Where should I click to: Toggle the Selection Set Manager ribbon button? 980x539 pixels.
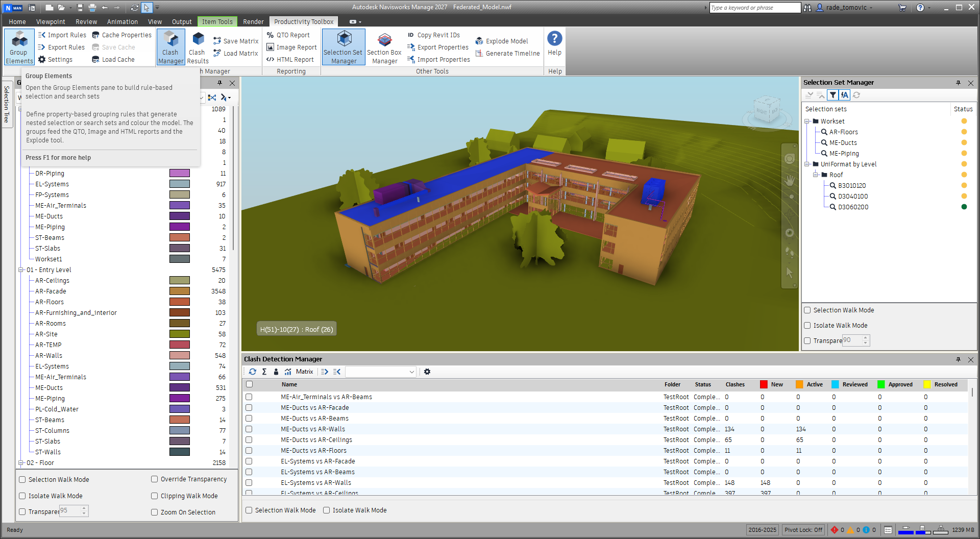pyautogui.click(x=343, y=47)
